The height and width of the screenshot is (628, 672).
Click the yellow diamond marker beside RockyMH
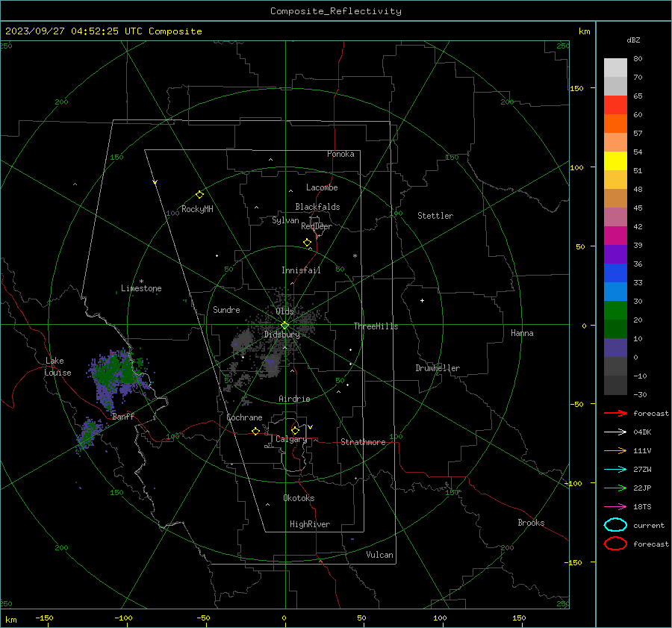tap(199, 195)
